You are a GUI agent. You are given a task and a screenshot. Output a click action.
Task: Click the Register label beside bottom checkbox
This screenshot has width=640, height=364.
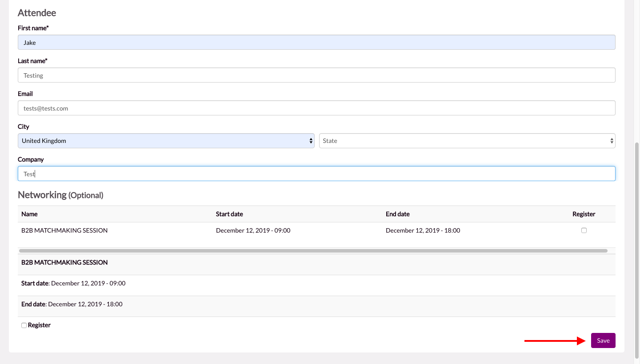coord(39,325)
